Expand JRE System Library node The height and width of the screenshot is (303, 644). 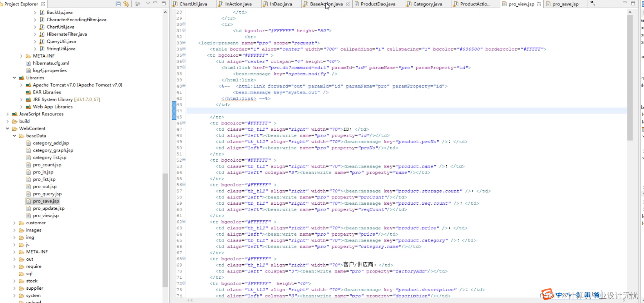[22, 99]
